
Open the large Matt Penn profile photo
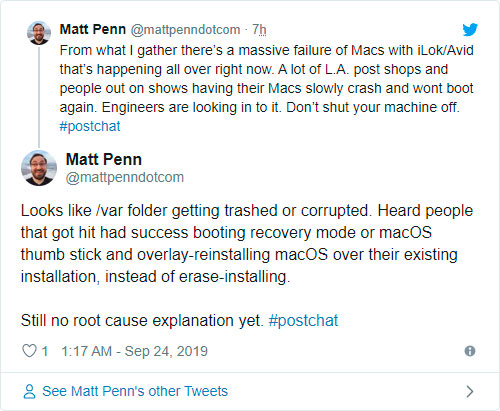click(x=39, y=168)
